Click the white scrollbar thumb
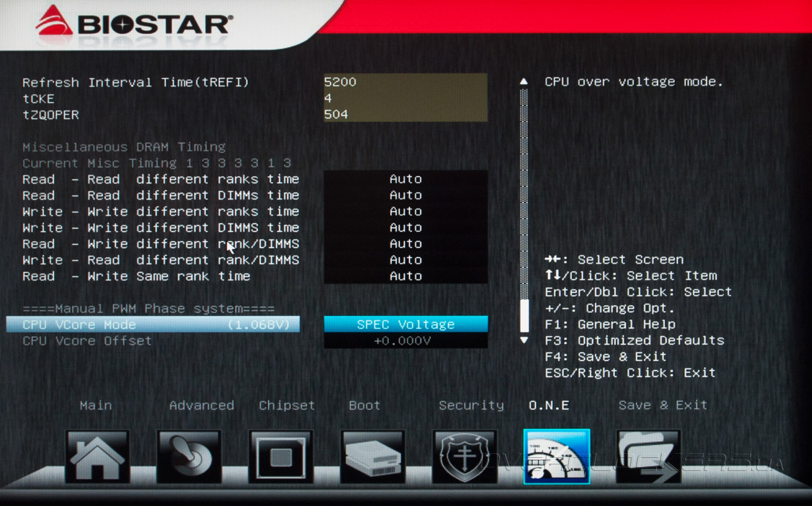Viewport: 812px width, 506px height. pos(524,315)
